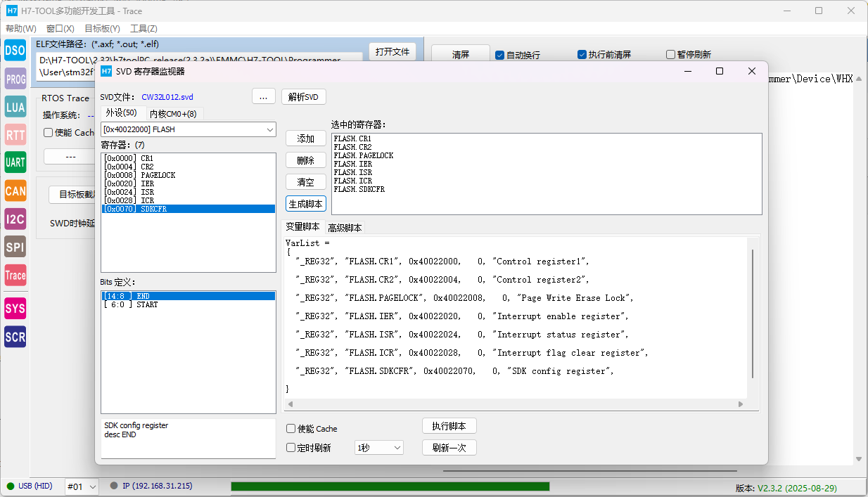Screen dimensions: 868x497
Task: Select the [0x0008] PAGELOCK register row
Action: tap(189, 175)
